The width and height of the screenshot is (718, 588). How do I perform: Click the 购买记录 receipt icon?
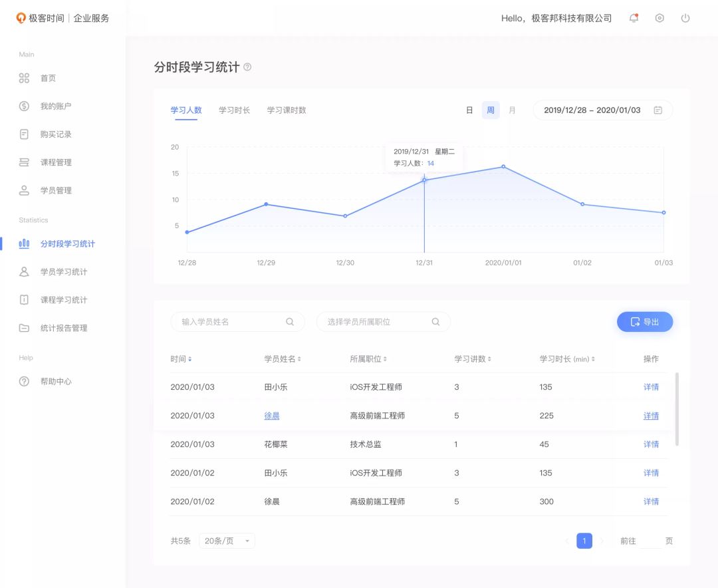[24, 134]
